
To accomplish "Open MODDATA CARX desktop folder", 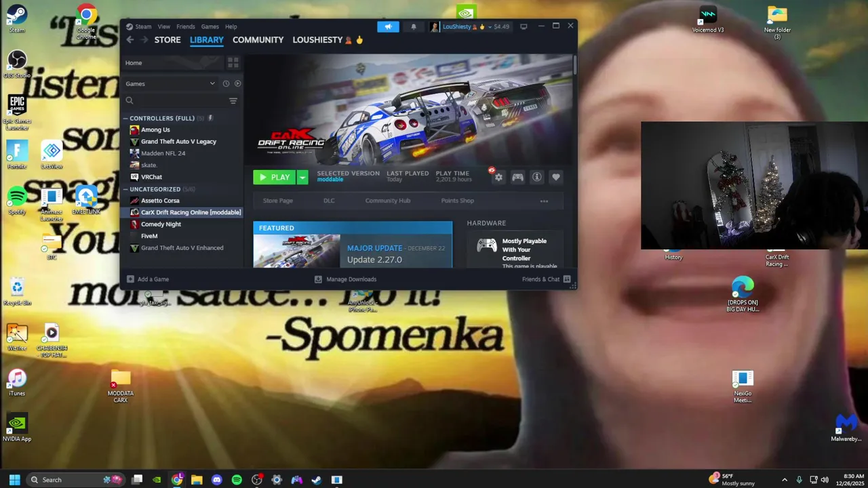I will point(120,386).
